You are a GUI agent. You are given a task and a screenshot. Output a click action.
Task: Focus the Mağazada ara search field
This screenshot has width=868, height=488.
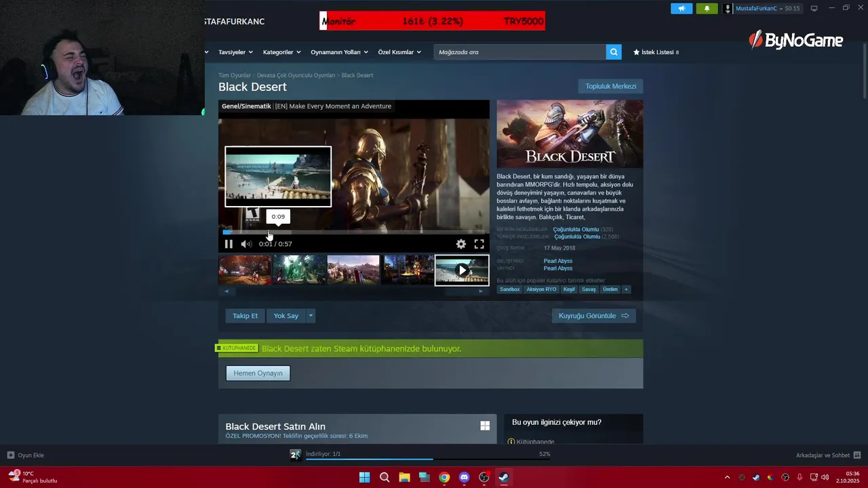coord(519,52)
